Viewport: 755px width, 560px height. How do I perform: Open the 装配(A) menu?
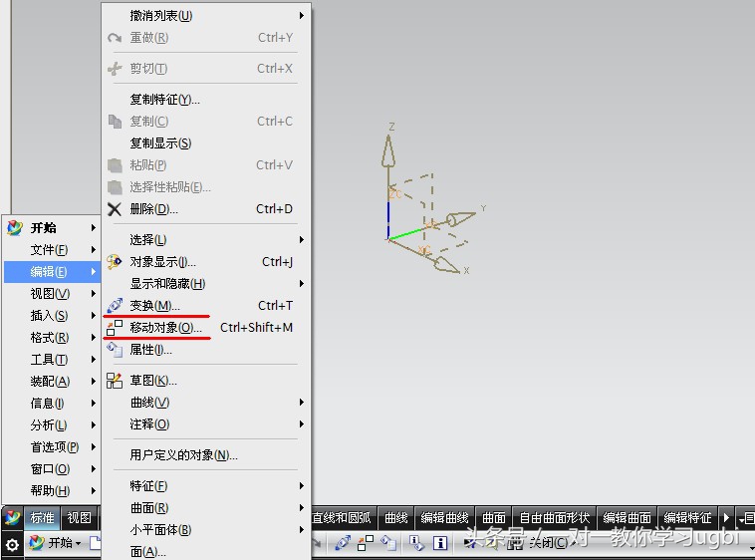click(52, 382)
